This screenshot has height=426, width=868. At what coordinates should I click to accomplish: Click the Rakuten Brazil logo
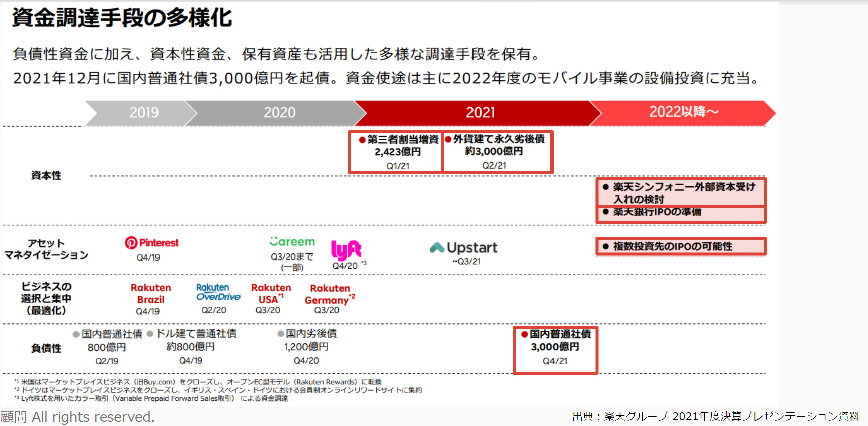click(x=150, y=294)
